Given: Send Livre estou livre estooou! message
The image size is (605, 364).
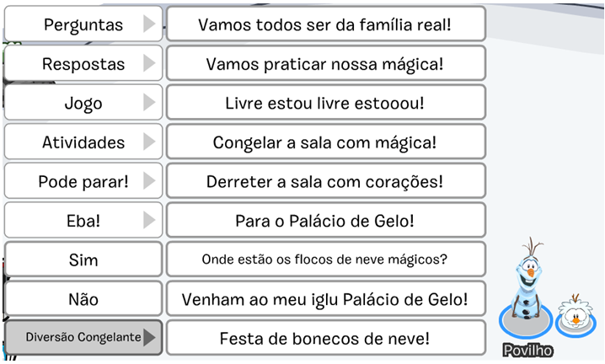Looking at the screenshot, I should tap(325, 103).
